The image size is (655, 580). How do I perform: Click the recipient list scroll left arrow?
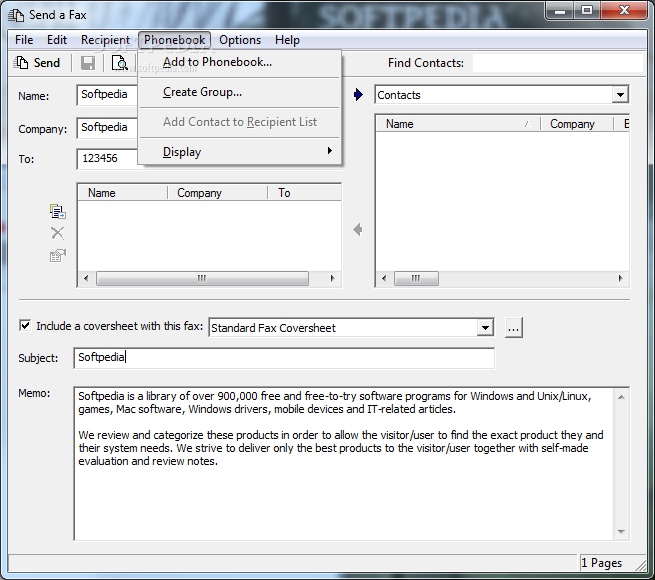[x=86, y=278]
